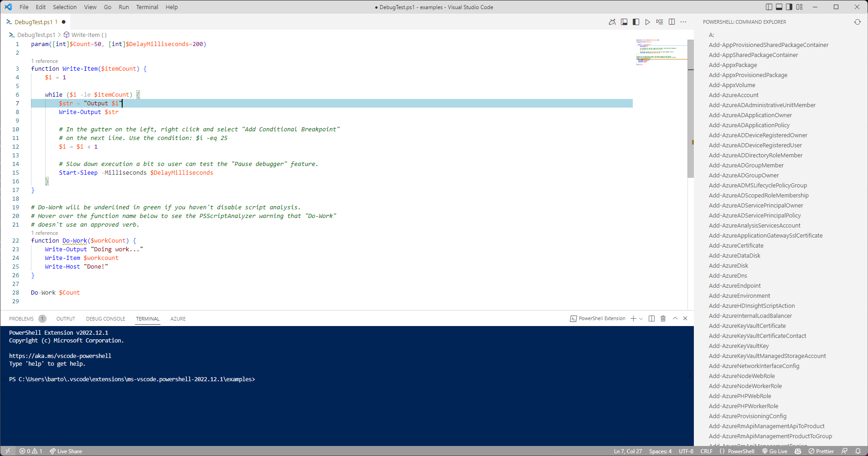The width and height of the screenshot is (868, 456).
Task: Open launch profile dropdown next to plus
Action: coord(641,319)
